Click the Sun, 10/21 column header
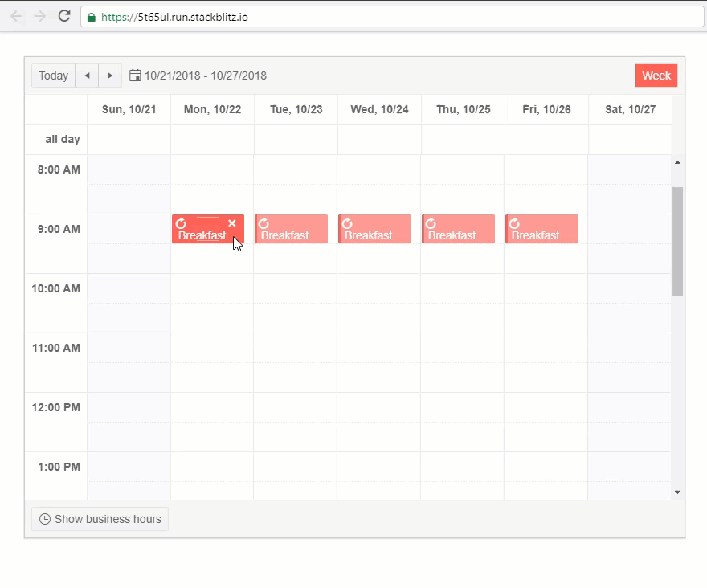The height and width of the screenshot is (588, 707). pyautogui.click(x=129, y=109)
